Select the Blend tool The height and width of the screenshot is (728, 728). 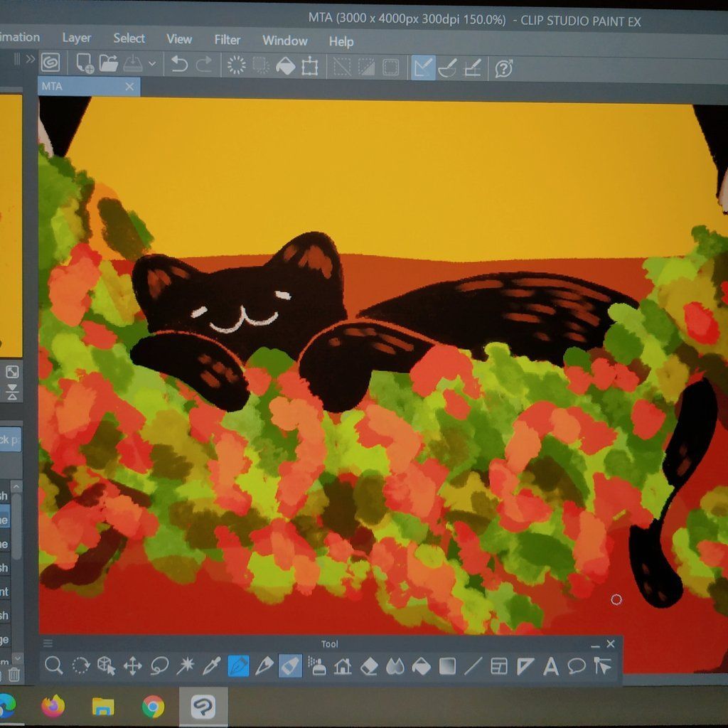pyautogui.click(x=395, y=667)
